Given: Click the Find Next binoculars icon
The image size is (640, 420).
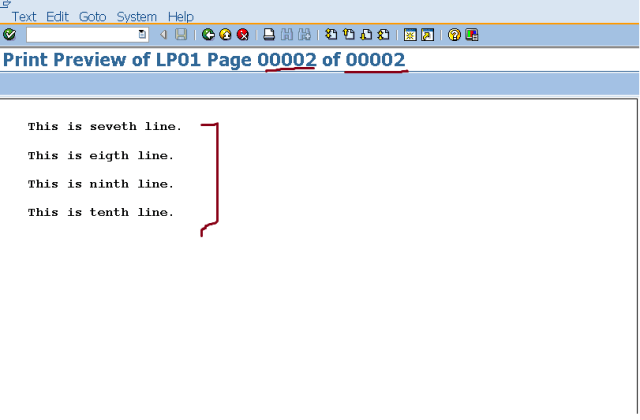Looking at the screenshot, I should [304, 35].
